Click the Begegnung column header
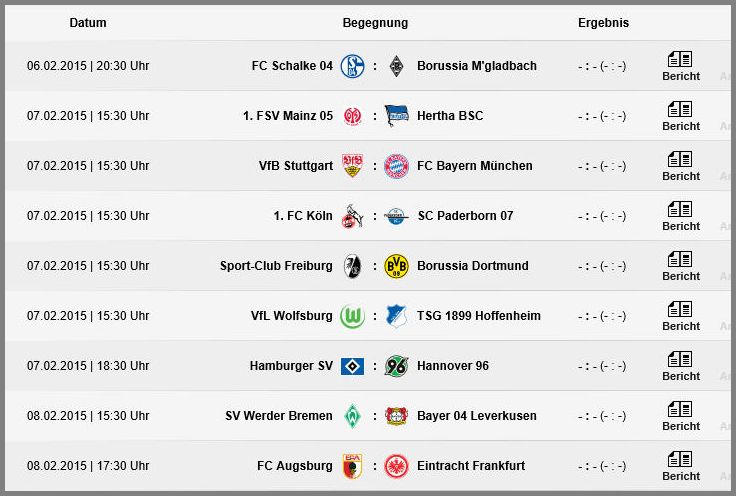This screenshot has height=496, width=736. coord(375,23)
